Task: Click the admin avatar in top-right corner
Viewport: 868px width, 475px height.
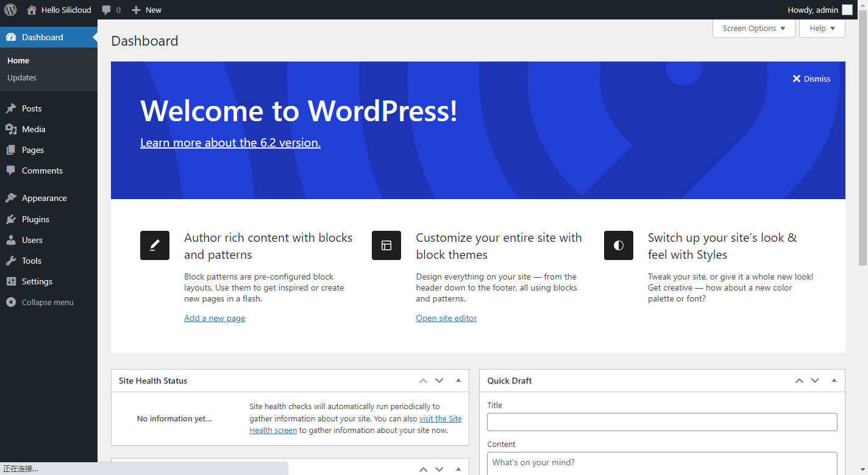Action: (x=847, y=10)
